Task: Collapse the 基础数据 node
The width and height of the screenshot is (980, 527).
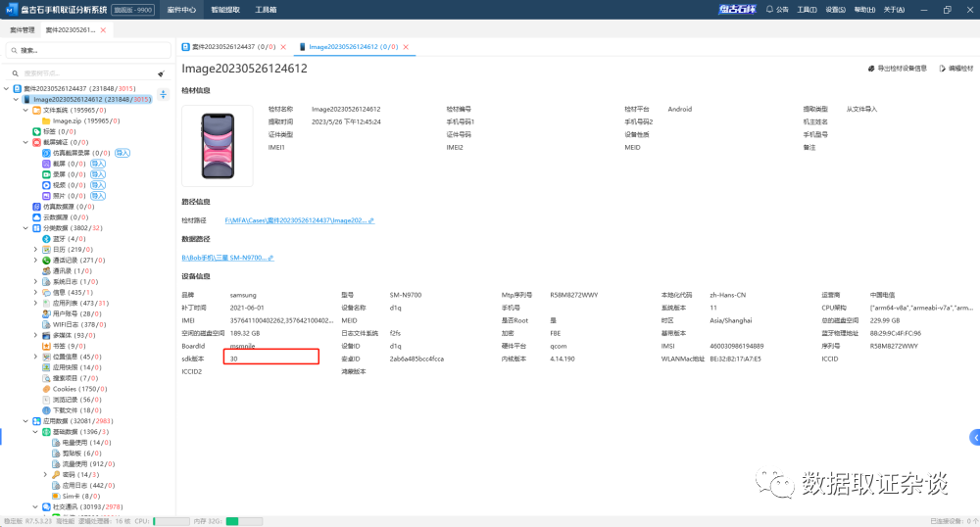Action: (x=35, y=431)
